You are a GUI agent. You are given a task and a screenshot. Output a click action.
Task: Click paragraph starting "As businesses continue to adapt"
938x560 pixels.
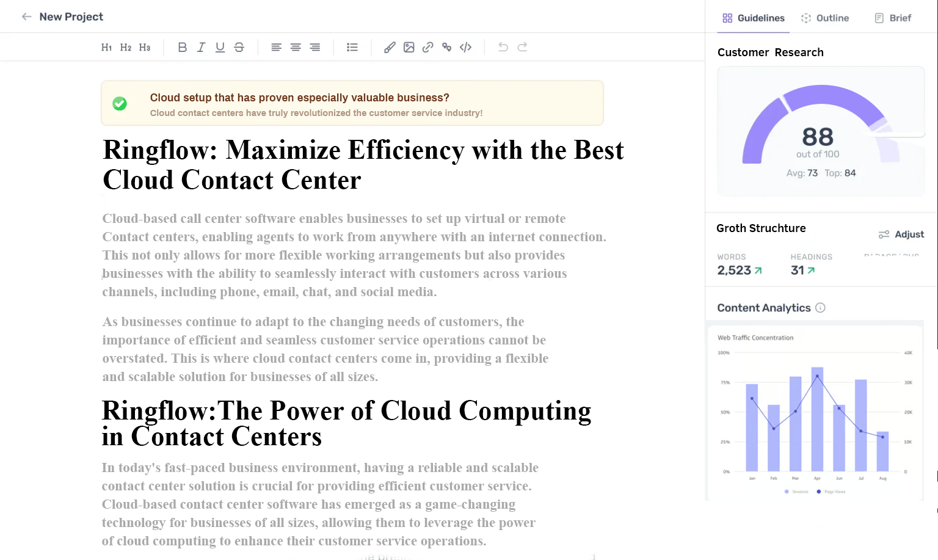point(325,349)
